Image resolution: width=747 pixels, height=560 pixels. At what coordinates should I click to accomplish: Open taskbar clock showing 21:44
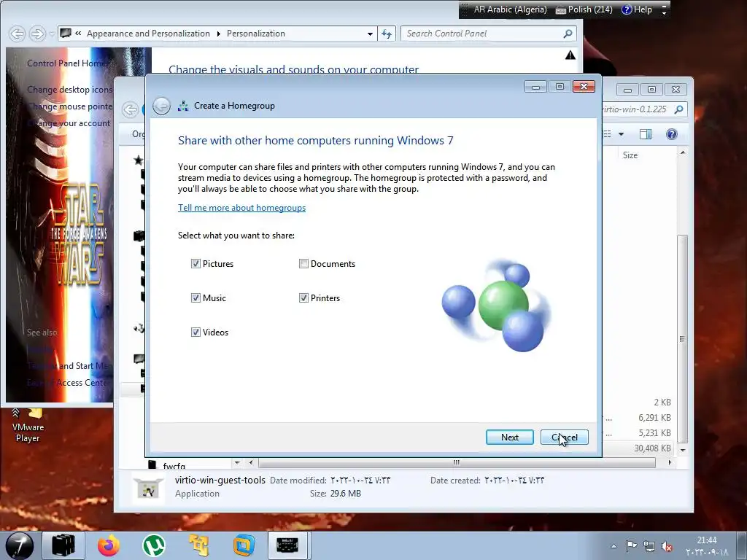pos(707,546)
